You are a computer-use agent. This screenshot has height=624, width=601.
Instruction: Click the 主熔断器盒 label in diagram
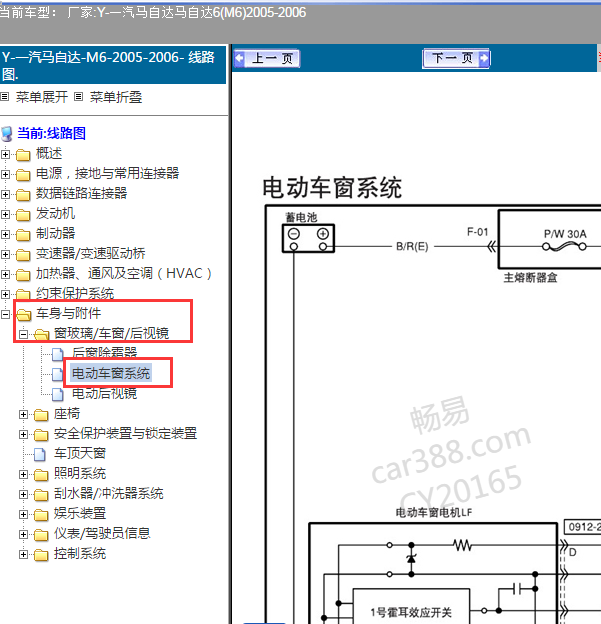pyautogui.click(x=530, y=277)
